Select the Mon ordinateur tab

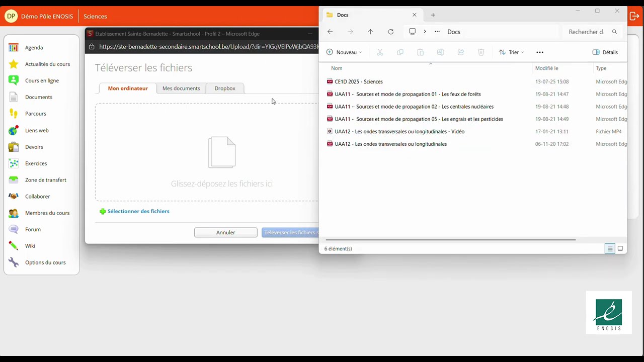pyautogui.click(x=128, y=88)
